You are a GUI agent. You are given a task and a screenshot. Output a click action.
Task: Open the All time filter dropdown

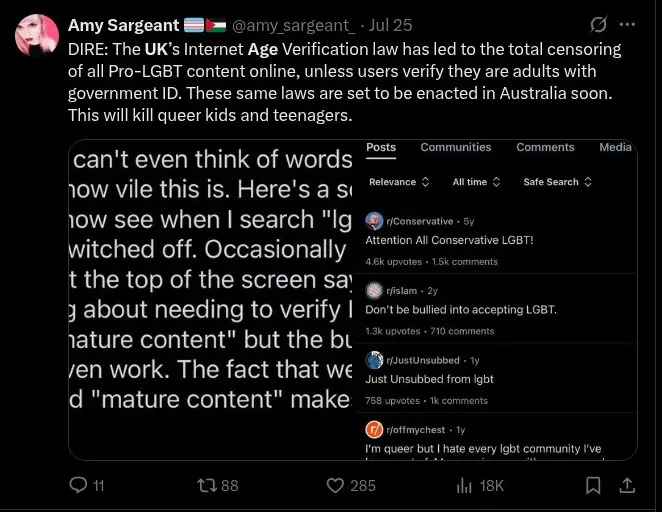click(475, 182)
